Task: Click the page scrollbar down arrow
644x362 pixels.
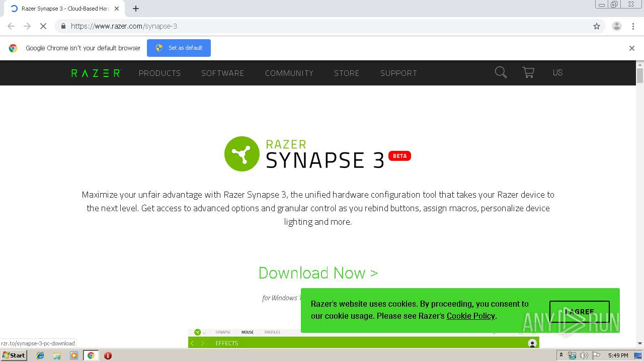Action: [x=640, y=343]
